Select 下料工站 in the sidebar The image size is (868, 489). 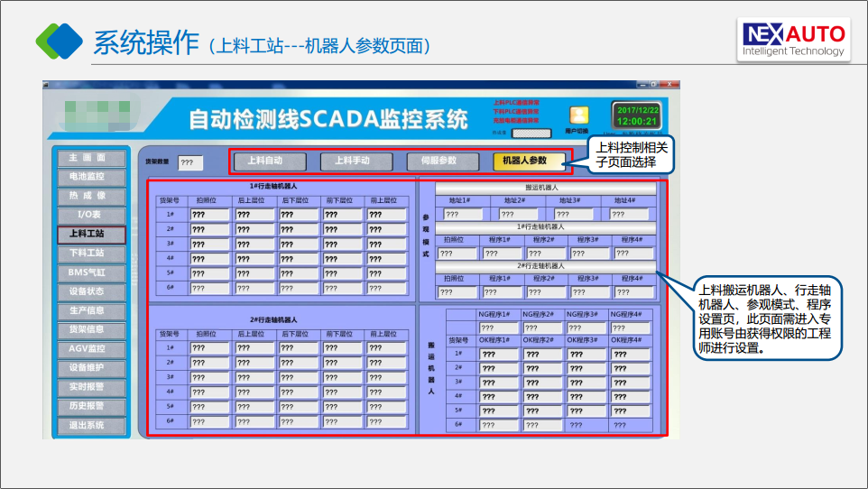pos(91,254)
